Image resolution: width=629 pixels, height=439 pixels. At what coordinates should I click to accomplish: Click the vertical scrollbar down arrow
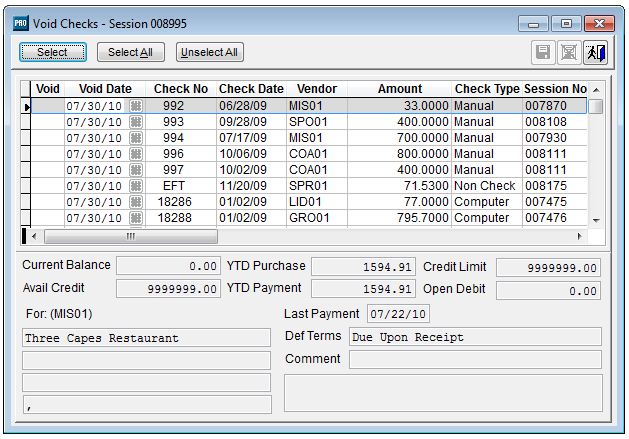(x=596, y=220)
